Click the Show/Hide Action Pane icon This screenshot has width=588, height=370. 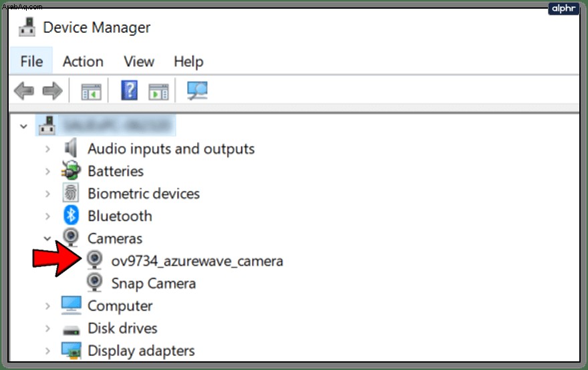click(158, 92)
